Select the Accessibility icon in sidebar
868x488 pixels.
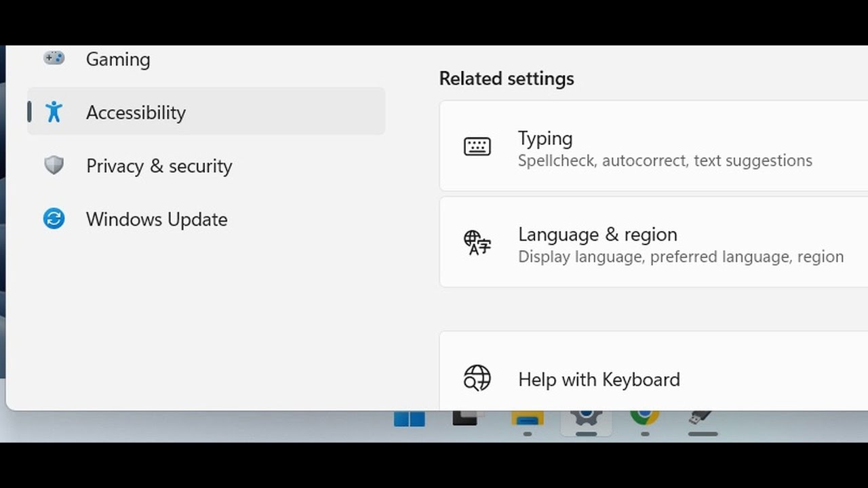54,112
